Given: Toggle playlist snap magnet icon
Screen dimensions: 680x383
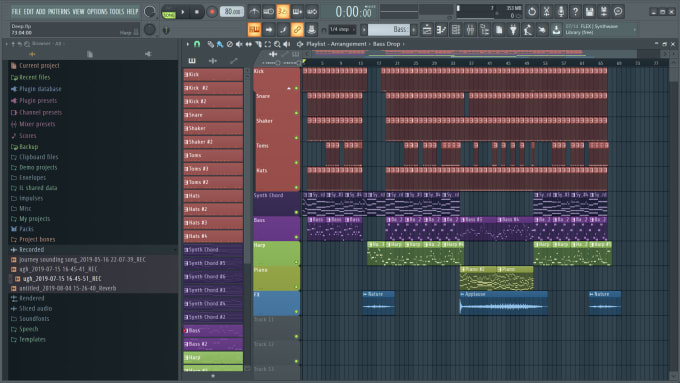Looking at the screenshot, I should 197,44.
